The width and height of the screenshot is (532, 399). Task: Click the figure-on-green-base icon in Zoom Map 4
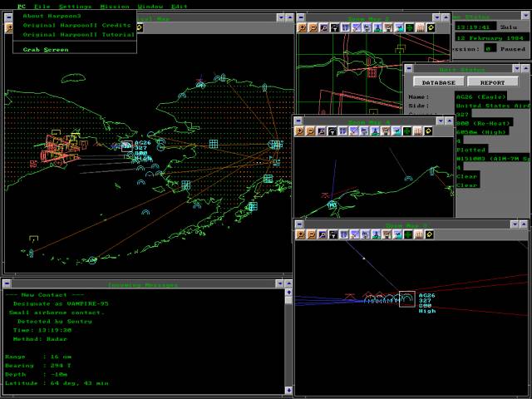375,131
